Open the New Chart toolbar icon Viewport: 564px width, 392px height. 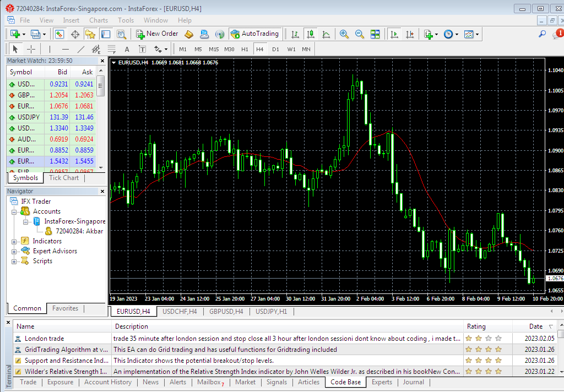15,34
